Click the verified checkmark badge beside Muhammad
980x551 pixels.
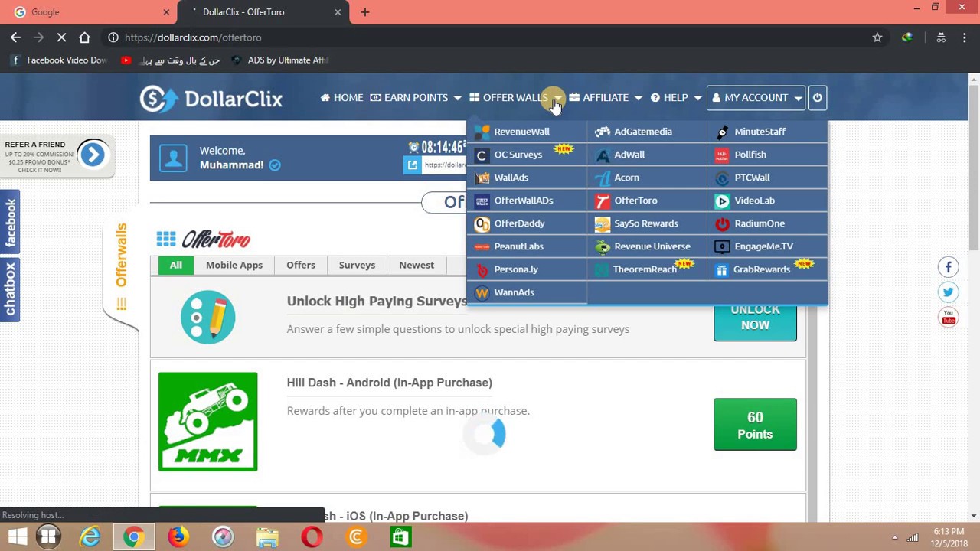[275, 165]
